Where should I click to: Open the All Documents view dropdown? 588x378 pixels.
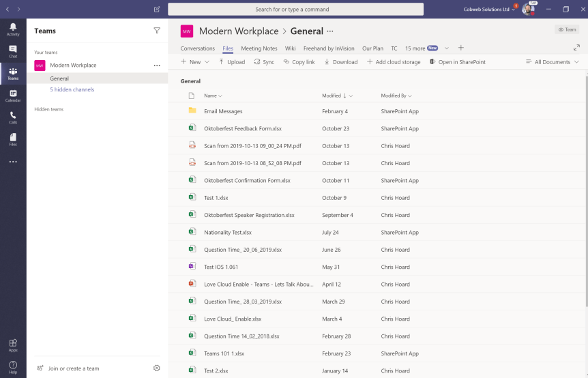tap(553, 62)
